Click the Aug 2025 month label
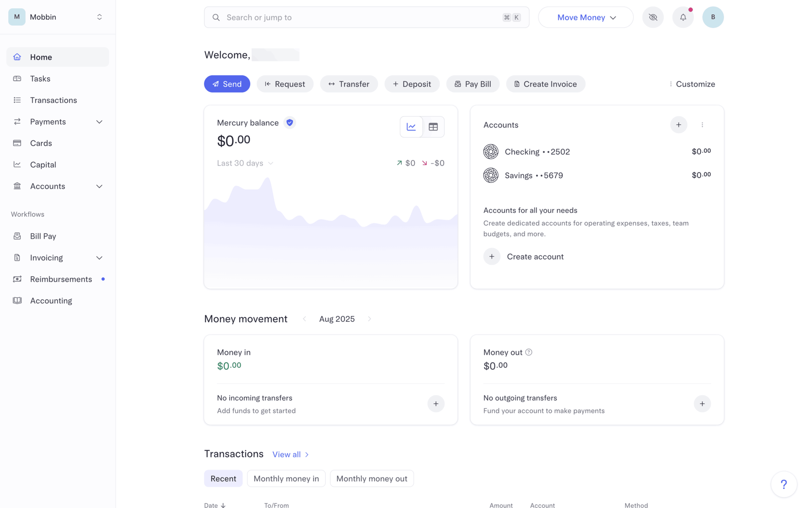The image size is (812, 508). point(337,319)
